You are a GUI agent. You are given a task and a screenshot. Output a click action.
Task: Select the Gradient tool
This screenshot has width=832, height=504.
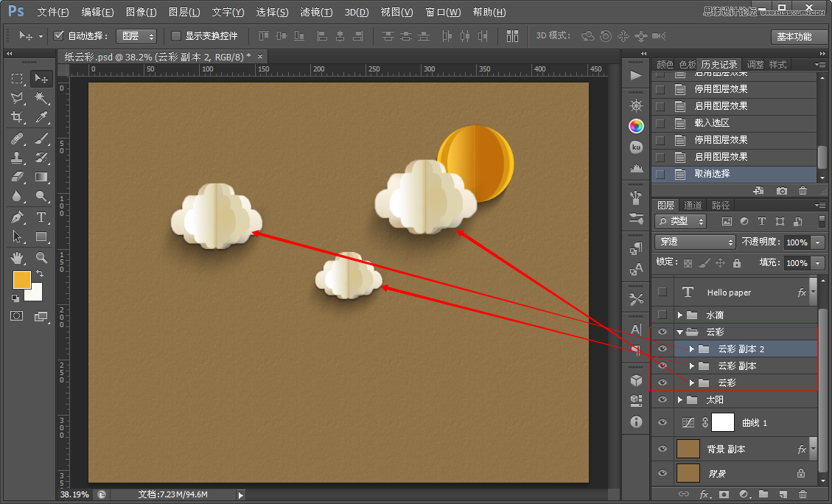pos(41,177)
